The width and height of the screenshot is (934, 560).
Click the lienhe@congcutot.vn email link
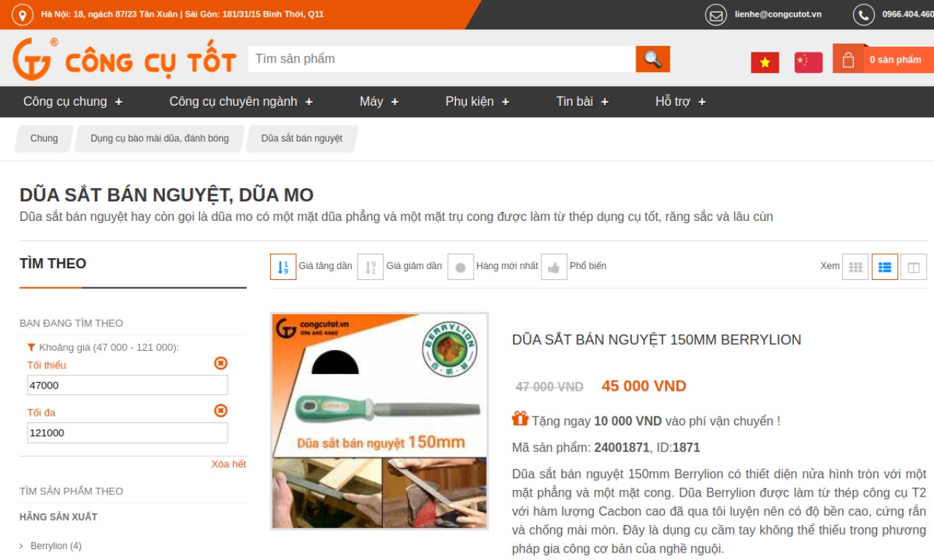pyautogui.click(x=778, y=15)
